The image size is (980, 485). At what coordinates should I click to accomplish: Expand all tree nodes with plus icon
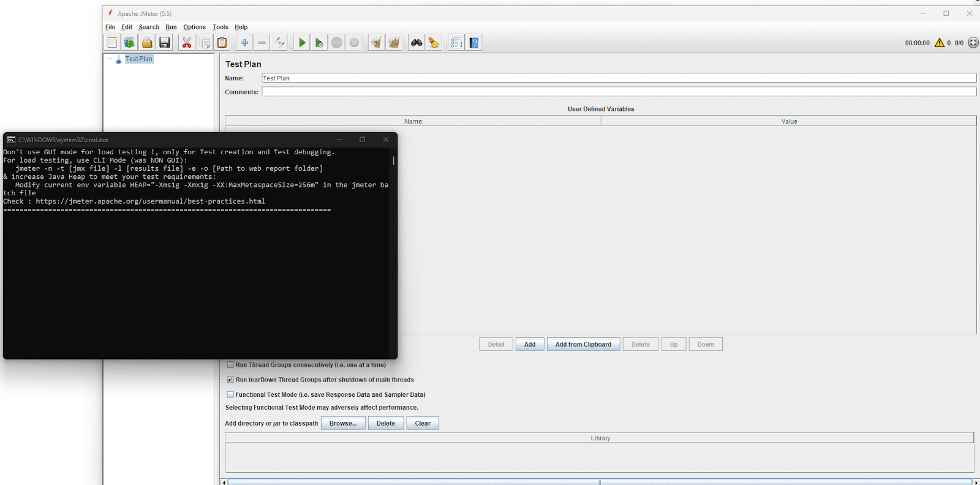pyautogui.click(x=244, y=42)
